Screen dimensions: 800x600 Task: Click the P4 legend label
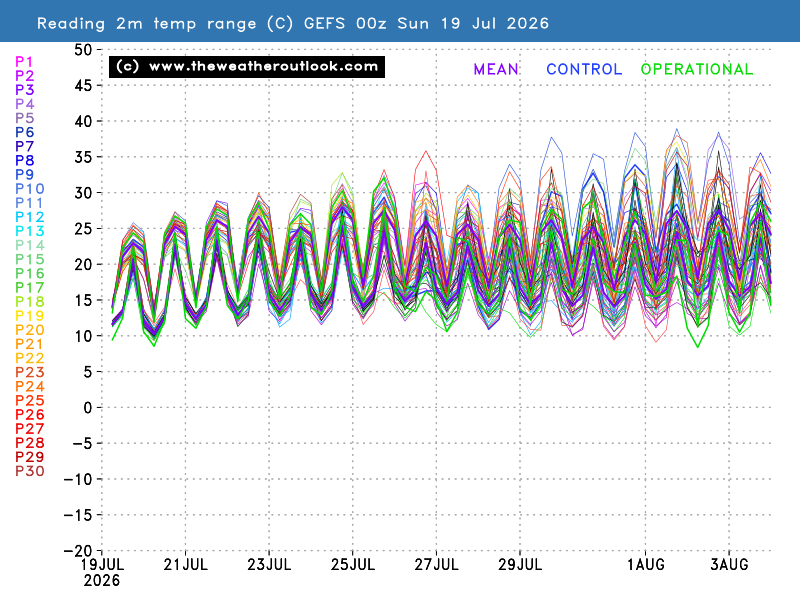[24, 104]
